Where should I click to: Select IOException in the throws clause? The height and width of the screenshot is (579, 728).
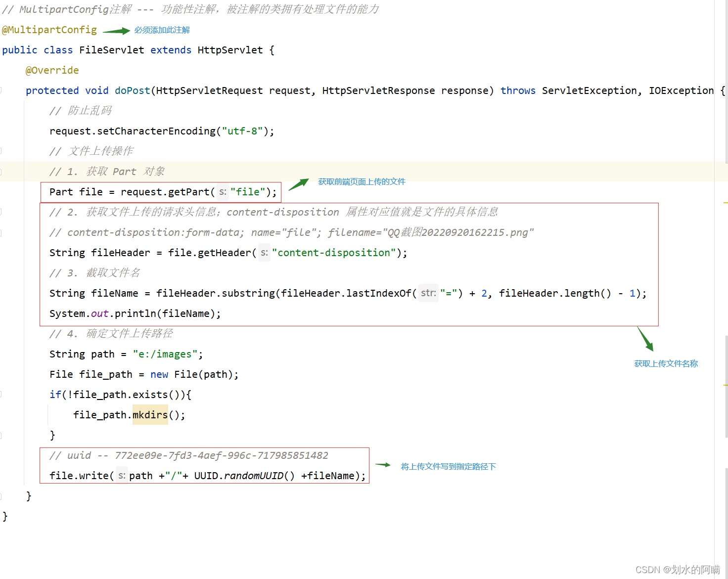point(682,90)
